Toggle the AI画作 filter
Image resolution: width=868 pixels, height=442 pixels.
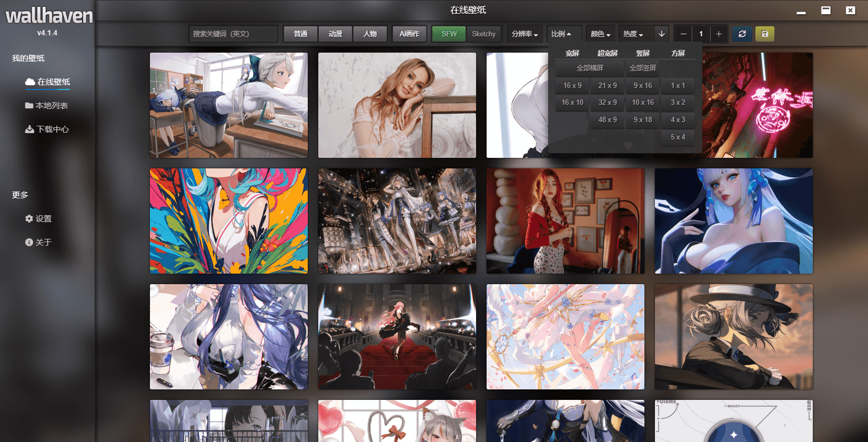(409, 34)
